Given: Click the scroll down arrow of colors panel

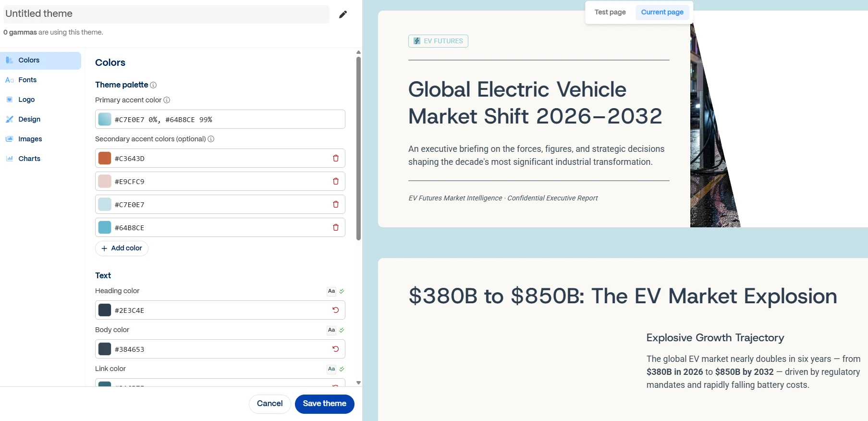Looking at the screenshot, I should (358, 383).
